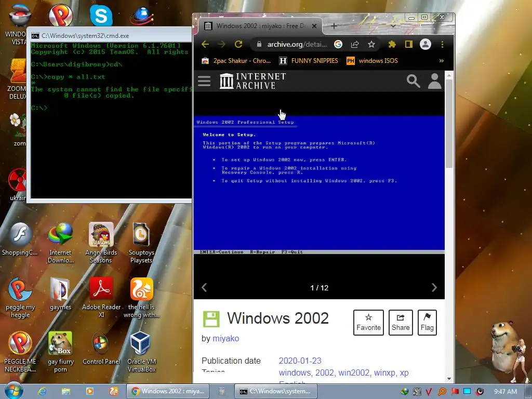Viewport: 532px width, 399px height.
Task: Open ShoppingC Flash desktop icon
Action: pyautogui.click(x=20, y=240)
